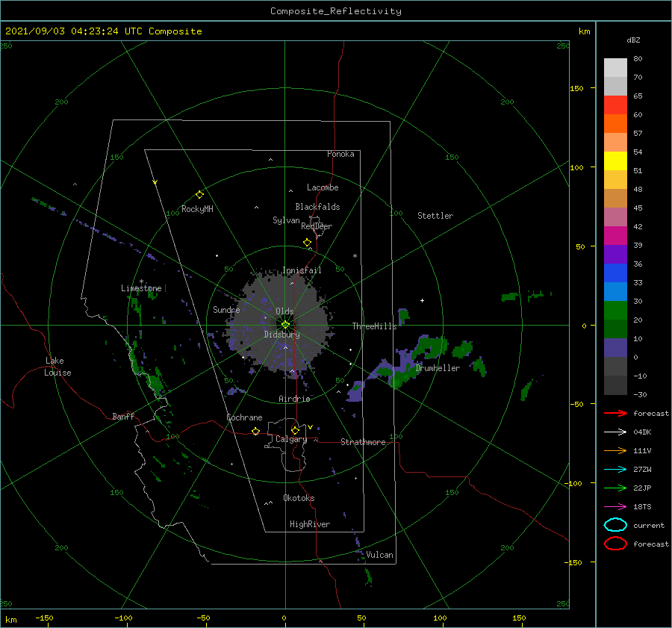Click the pink 45-42 dBZ swatch
This screenshot has width=672, height=628.
coord(615,217)
